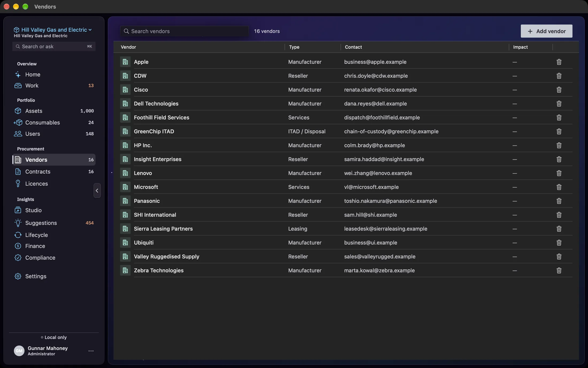Image resolution: width=588 pixels, height=368 pixels.
Task: Click the marta.kowal@zebra.example contact
Action: click(379, 271)
